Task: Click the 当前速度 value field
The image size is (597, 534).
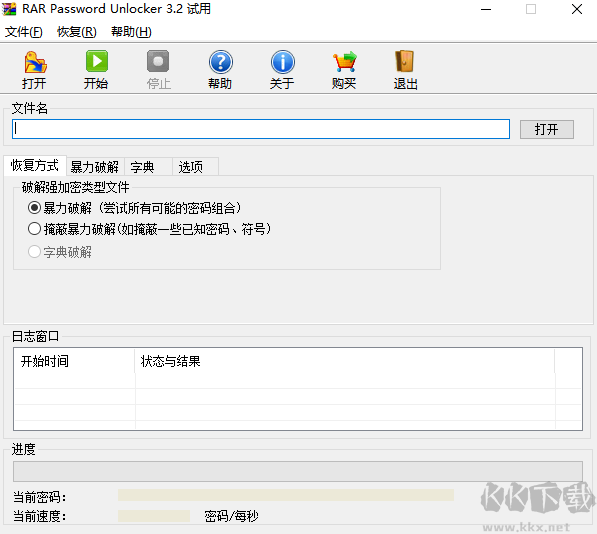Action: (x=154, y=516)
